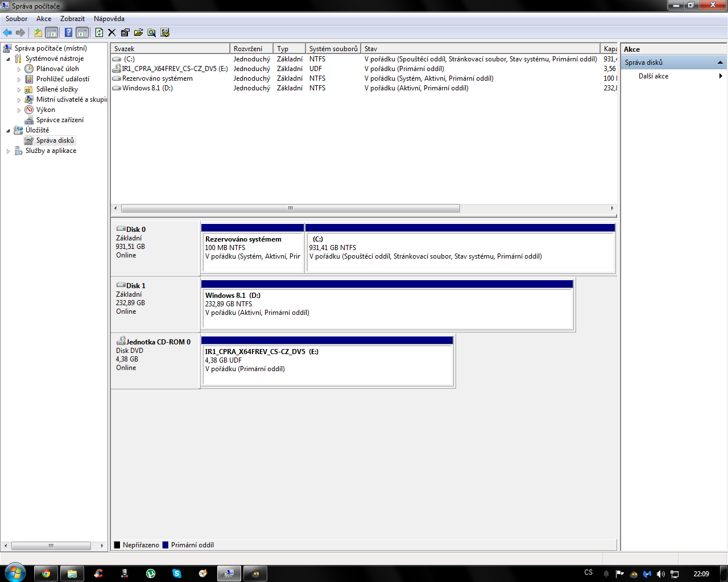
Task: Click the Disk 0 label box
Action: pos(155,248)
